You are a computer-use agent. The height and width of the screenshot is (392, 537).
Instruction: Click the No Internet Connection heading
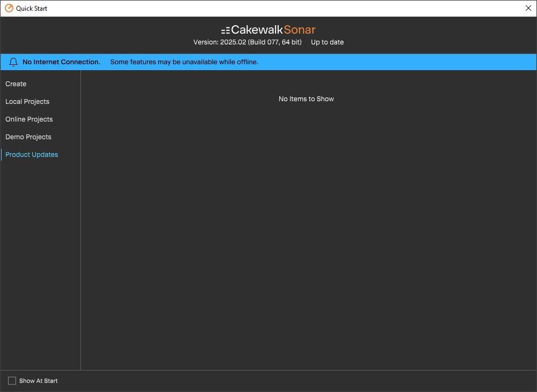61,62
